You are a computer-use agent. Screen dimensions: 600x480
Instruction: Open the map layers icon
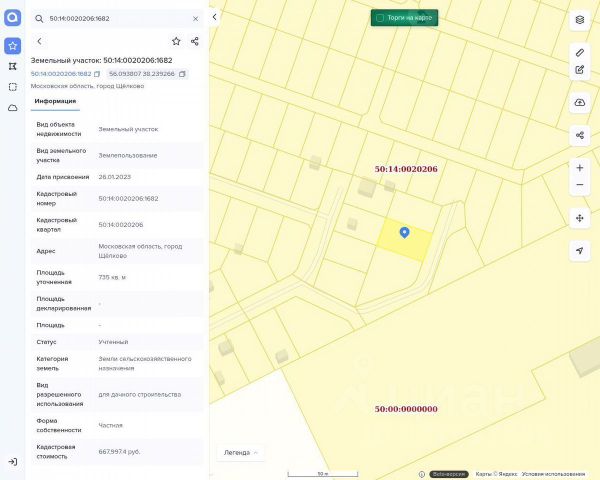click(x=580, y=20)
